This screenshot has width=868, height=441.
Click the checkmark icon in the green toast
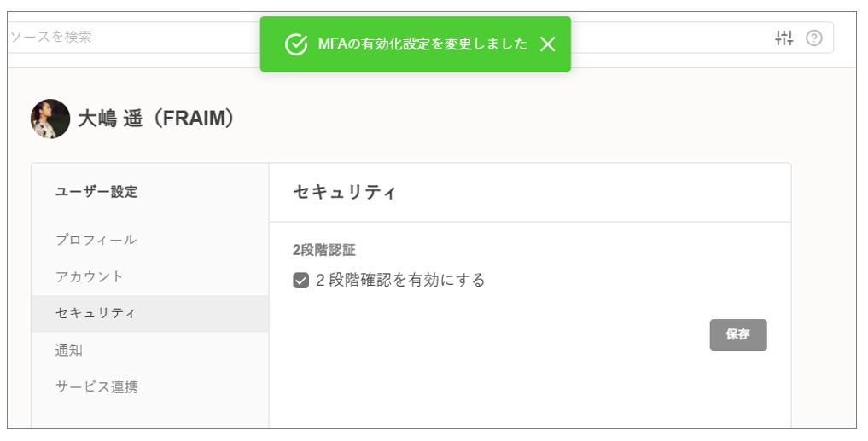click(x=295, y=44)
